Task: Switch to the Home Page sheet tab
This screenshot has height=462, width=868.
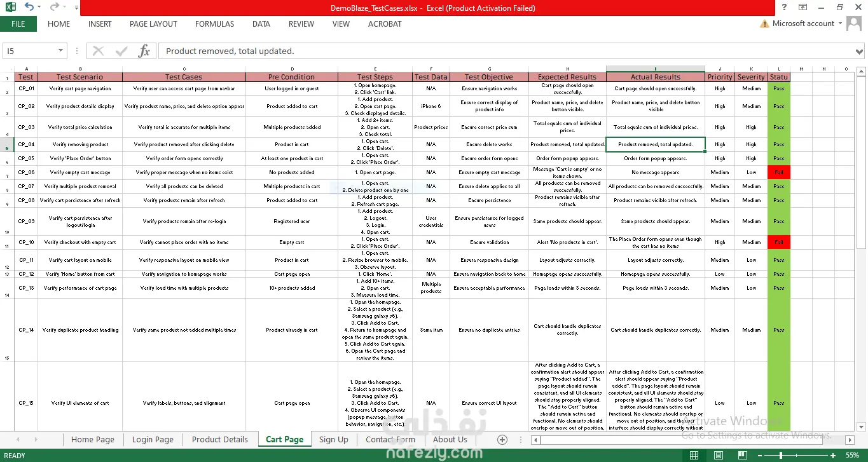Action: pyautogui.click(x=93, y=439)
